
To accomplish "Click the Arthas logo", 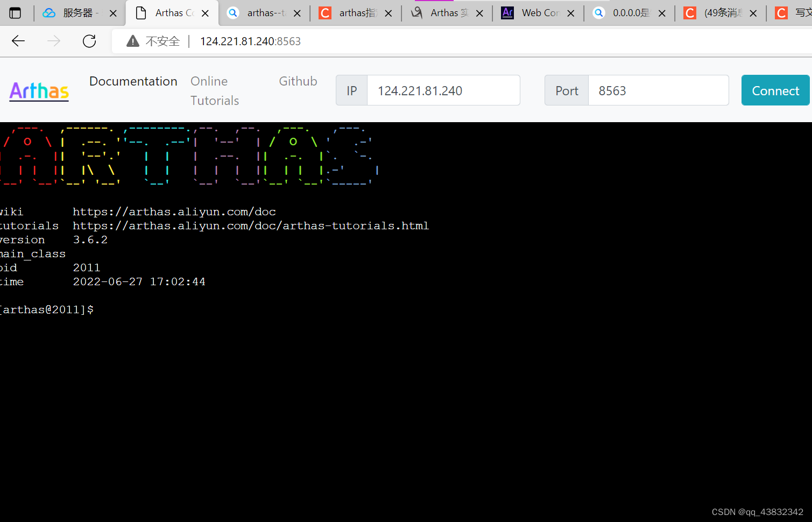I will coord(39,91).
